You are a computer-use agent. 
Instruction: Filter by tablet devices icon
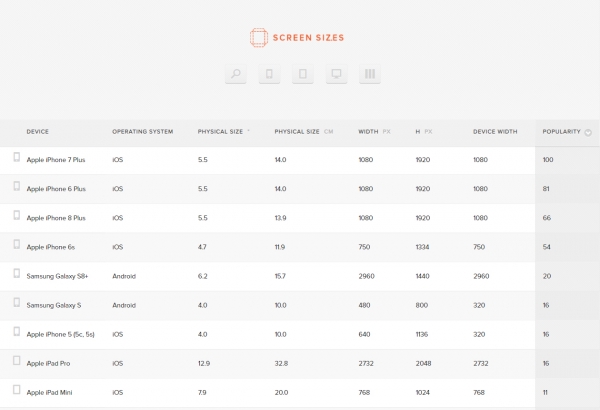[x=303, y=74]
